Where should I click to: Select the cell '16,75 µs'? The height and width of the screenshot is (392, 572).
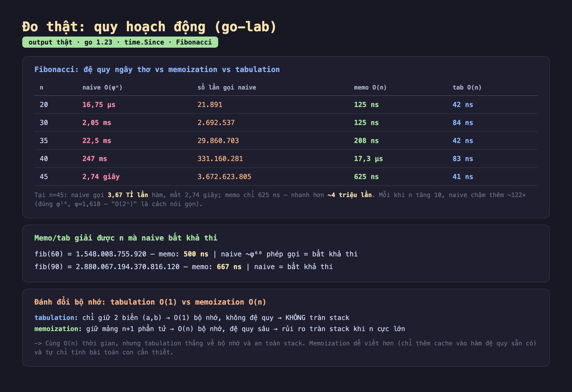[x=99, y=105]
